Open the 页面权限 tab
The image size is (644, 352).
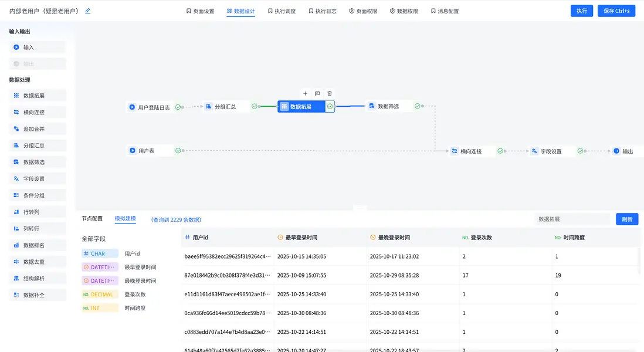pos(363,11)
